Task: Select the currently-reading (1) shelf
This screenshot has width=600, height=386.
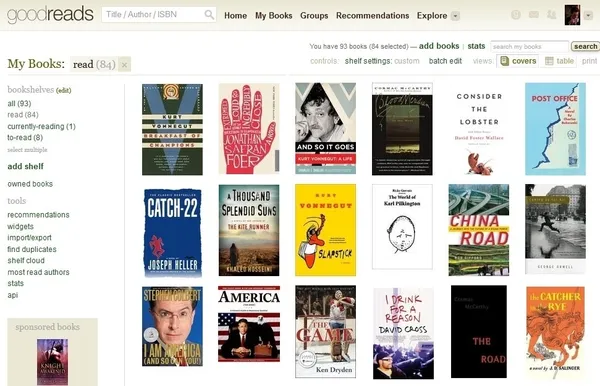Action: pyautogui.click(x=41, y=126)
